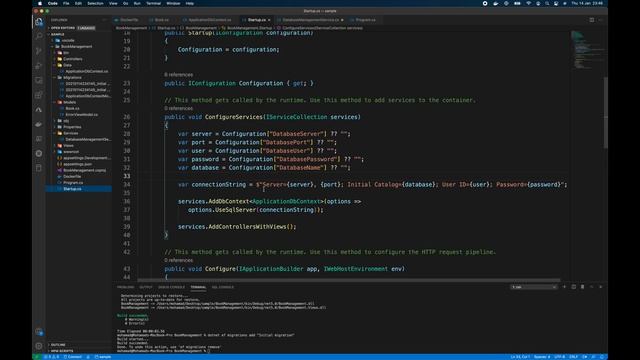
Task: Open the Help menu
Action: pyautogui.click(x=190, y=3)
